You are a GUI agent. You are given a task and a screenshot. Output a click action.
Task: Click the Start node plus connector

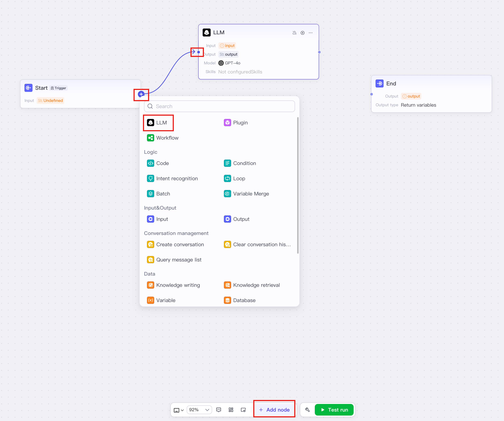[x=141, y=94]
